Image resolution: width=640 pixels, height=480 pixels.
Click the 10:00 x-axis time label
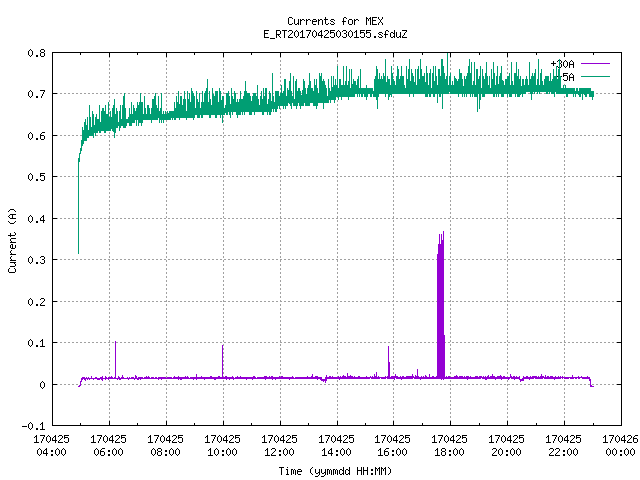click(x=222, y=452)
